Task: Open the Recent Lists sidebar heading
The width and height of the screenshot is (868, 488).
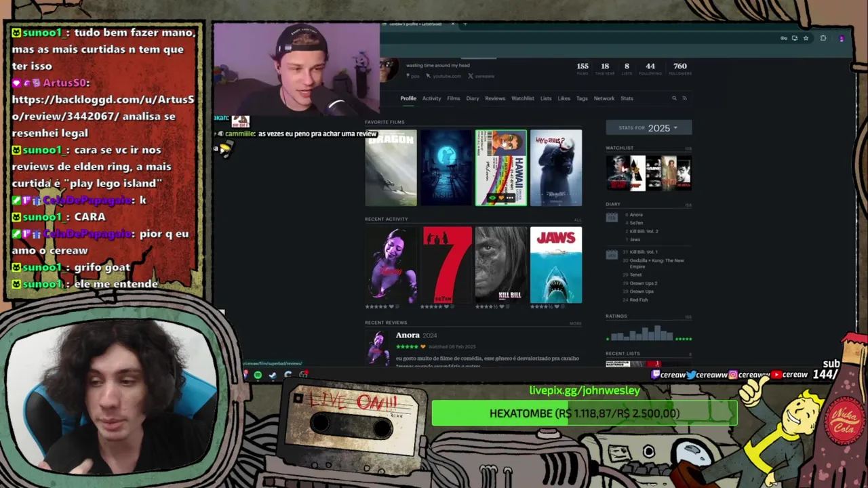Action: 623,353
